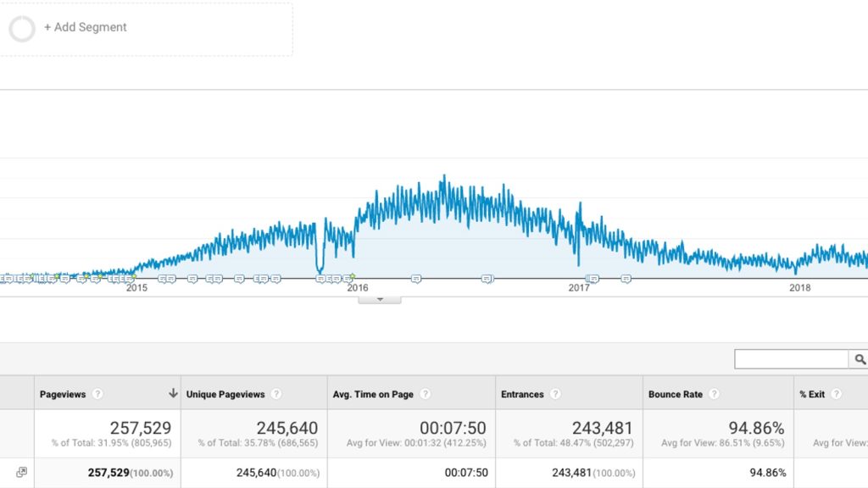Click the % Exit column header

[811, 394]
